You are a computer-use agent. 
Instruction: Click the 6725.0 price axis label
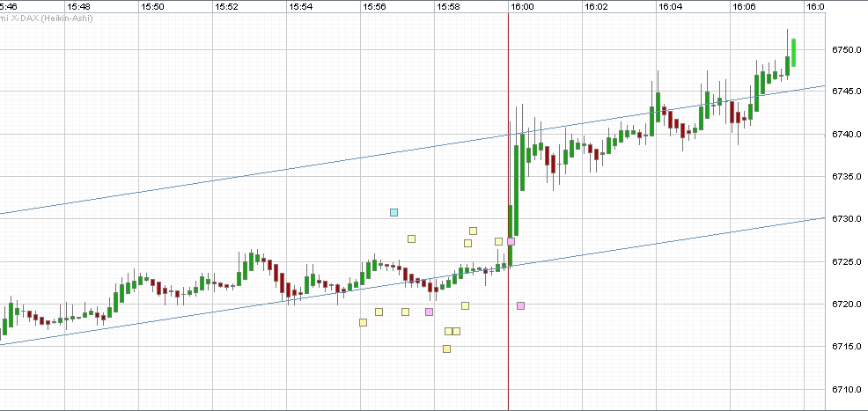coord(846,261)
